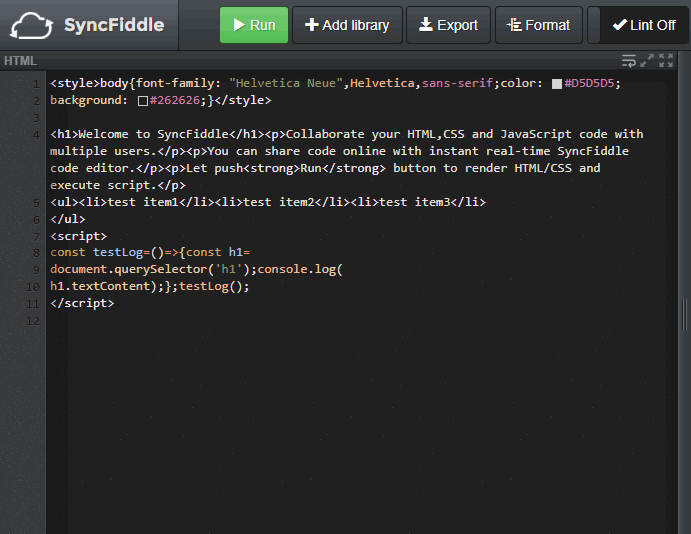
Task: Click 'execute script.</p>' text
Action: tap(118, 185)
